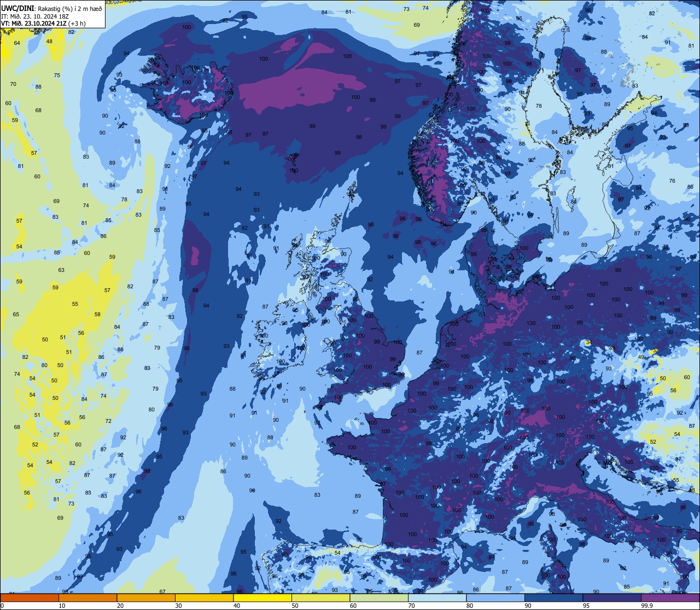Click the purple legend segment above 99.9
This screenshot has height=610, width=700.
pyautogui.click(x=670, y=597)
